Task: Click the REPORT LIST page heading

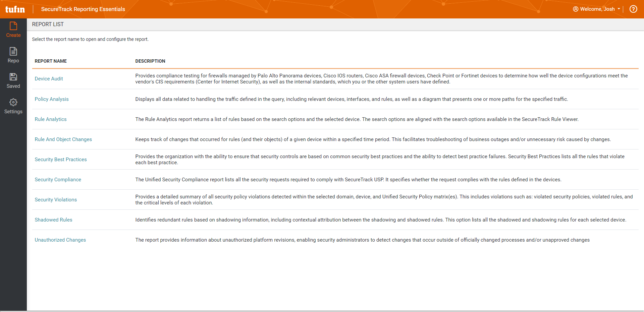Action: click(48, 24)
